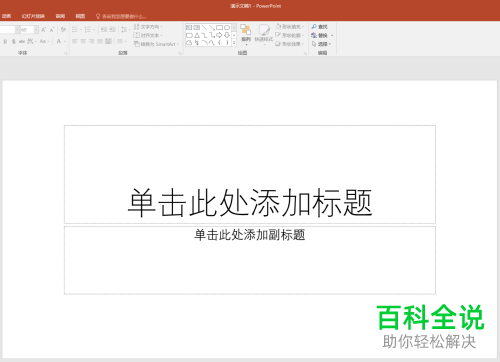
Task: Decrease font size with smaller A icon
Action: [x=52, y=30]
